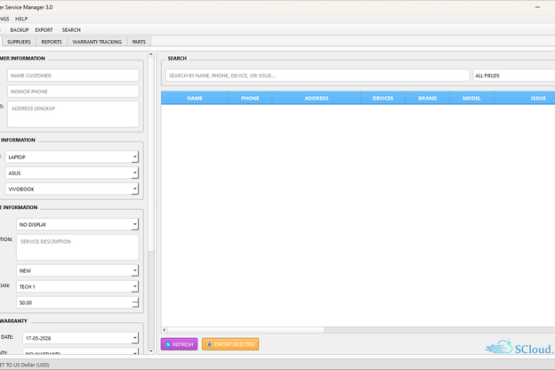The width and height of the screenshot is (555, 370).
Task: Open the HELP menu
Action: (x=21, y=19)
